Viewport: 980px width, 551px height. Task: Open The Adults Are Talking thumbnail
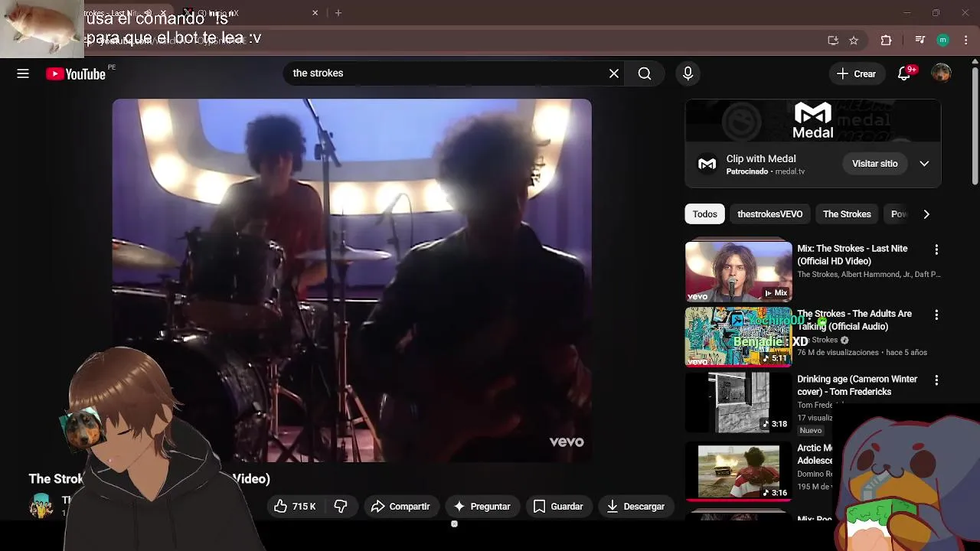pyautogui.click(x=738, y=337)
